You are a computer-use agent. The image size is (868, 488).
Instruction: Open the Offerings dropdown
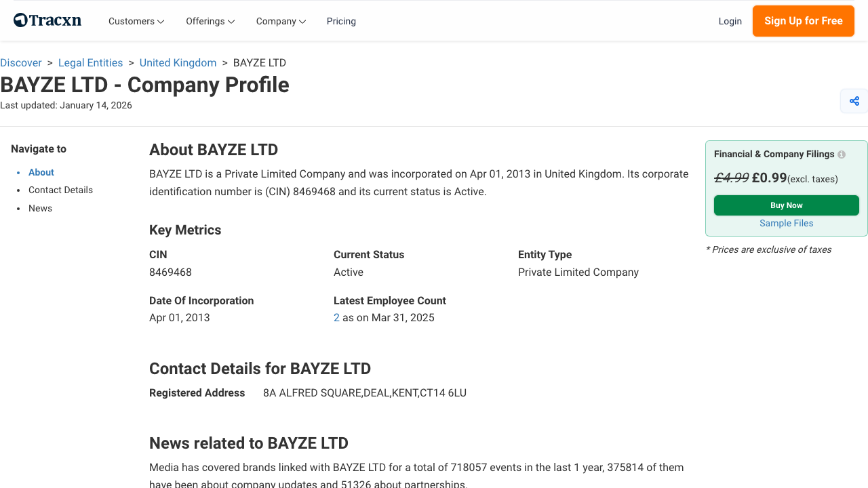click(210, 21)
